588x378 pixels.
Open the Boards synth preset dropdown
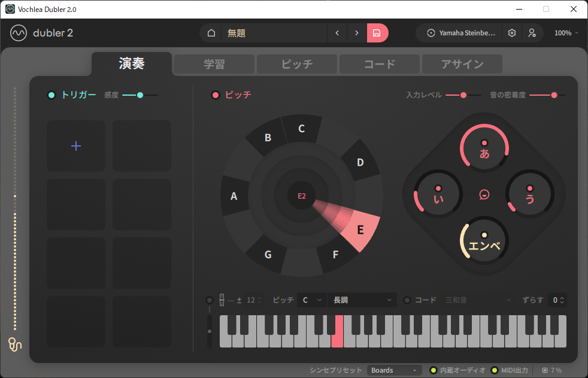(393, 370)
